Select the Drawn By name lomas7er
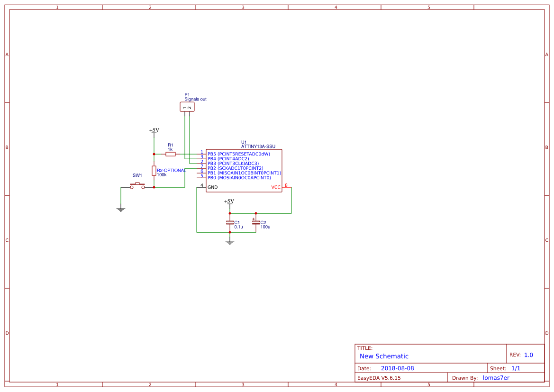The width and height of the screenshot is (554, 392). pyautogui.click(x=496, y=377)
